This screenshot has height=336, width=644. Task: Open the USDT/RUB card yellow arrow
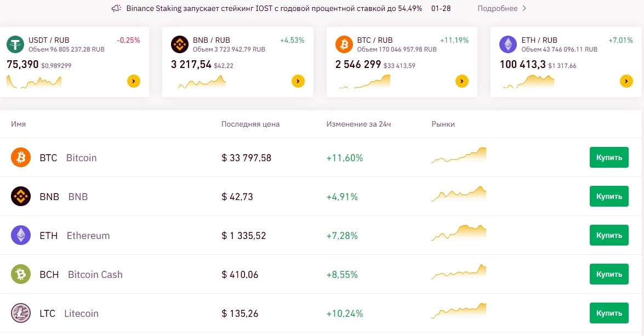(134, 82)
